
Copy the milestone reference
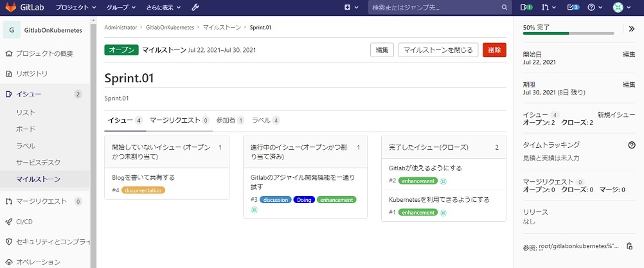tap(629, 246)
